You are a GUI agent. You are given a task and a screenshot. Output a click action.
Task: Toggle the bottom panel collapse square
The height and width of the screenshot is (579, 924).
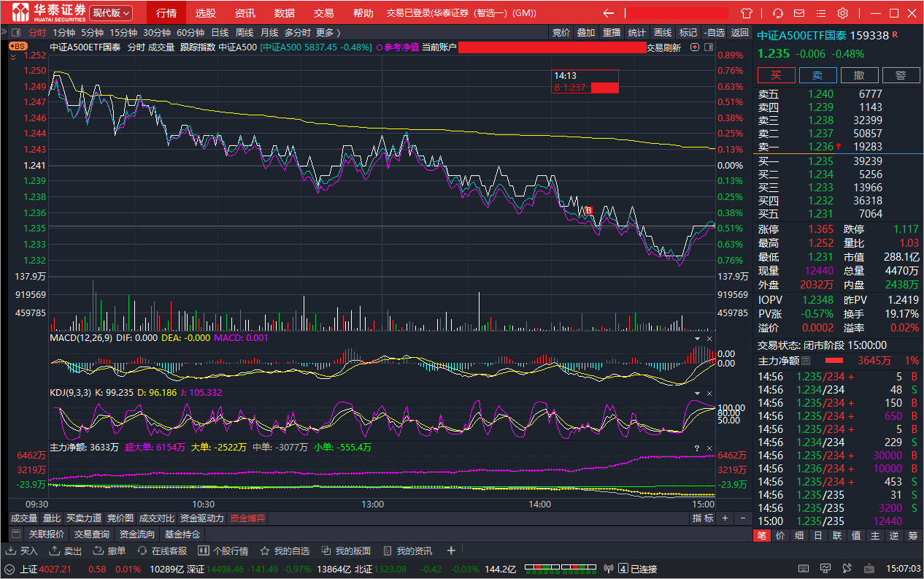pos(16,534)
